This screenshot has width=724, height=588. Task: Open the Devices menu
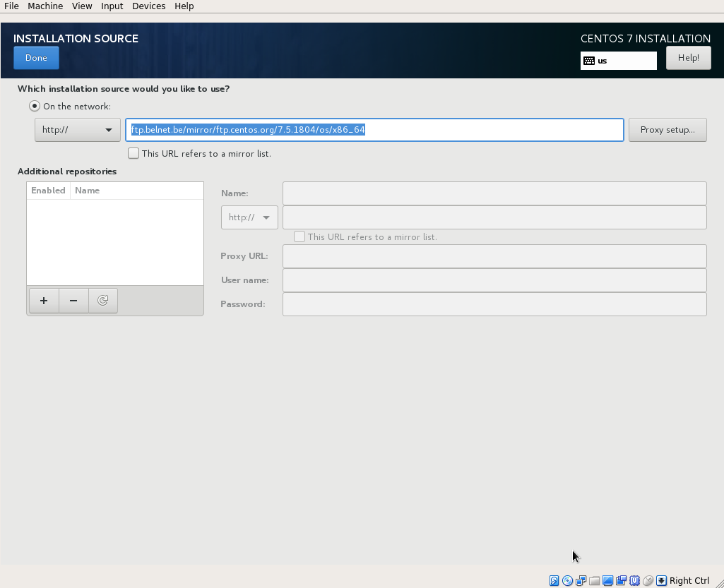coord(148,6)
